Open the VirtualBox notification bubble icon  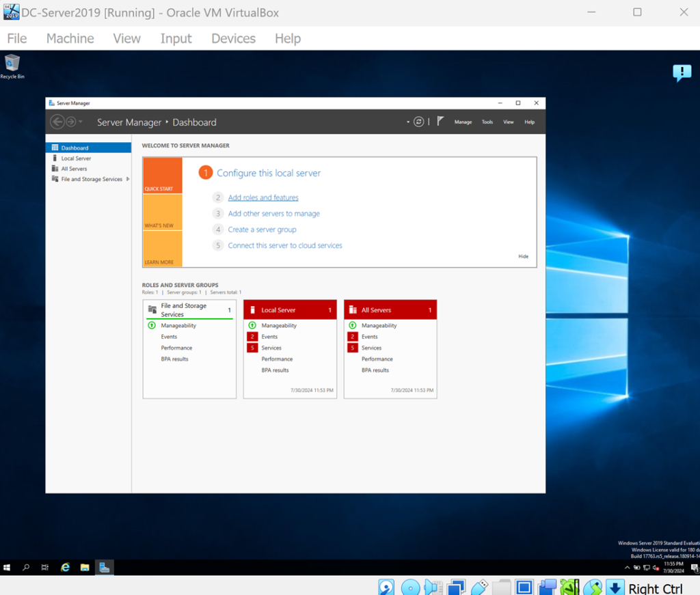click(x=682, y=72)
